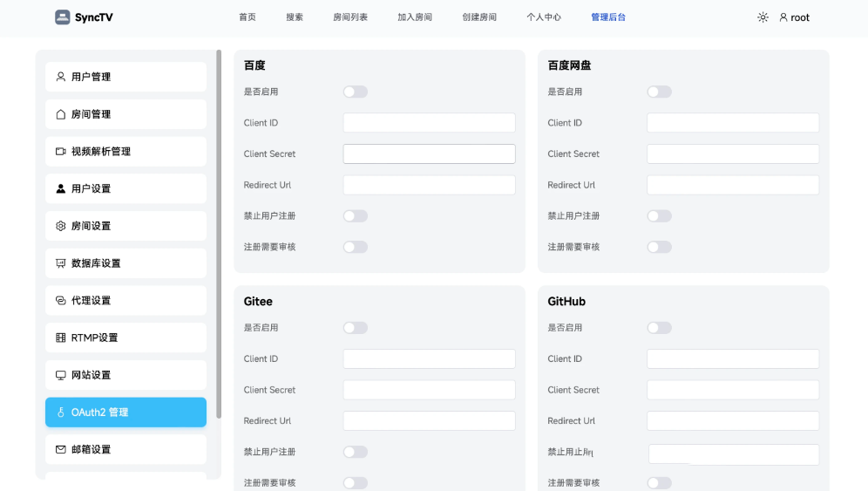Select OAuth2 管理 via its key icon
Image resolution: width=868 pixels, height=491 pixels.
click(61, 413)
